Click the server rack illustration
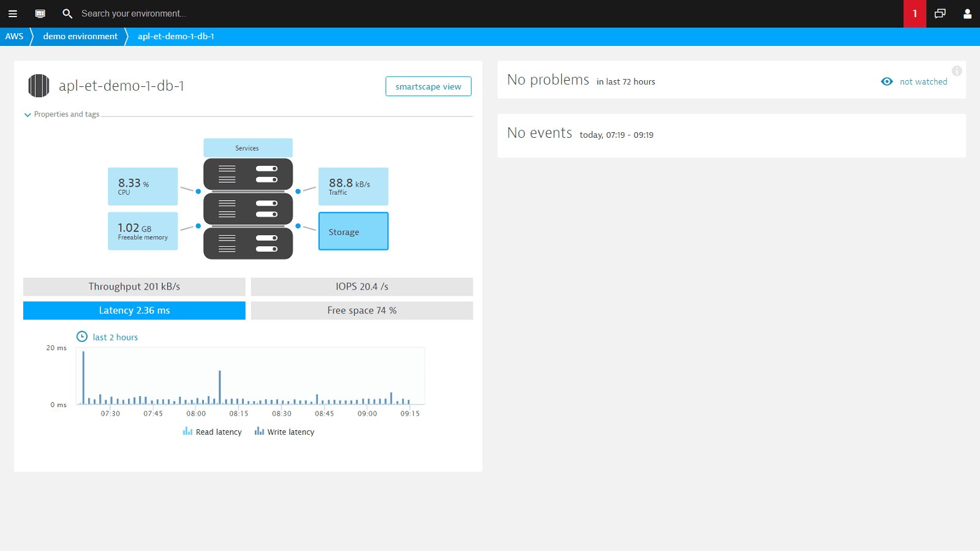Screen dimensions: 980x551 point(248,209)
